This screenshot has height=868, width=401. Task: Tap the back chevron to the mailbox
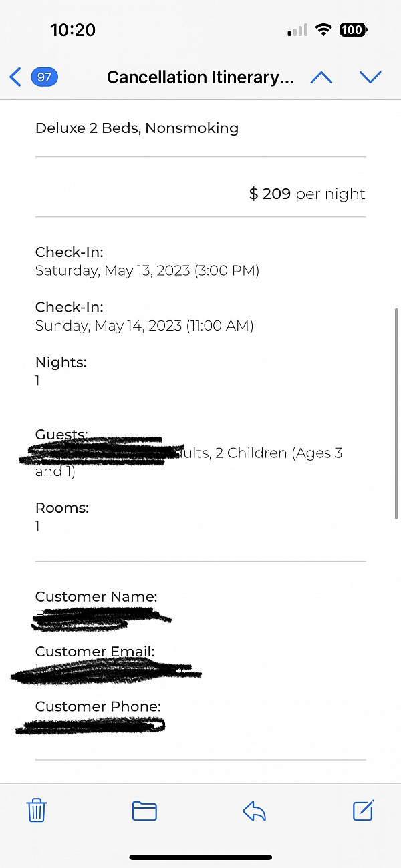pyautogui.click(x=15, y=77)
